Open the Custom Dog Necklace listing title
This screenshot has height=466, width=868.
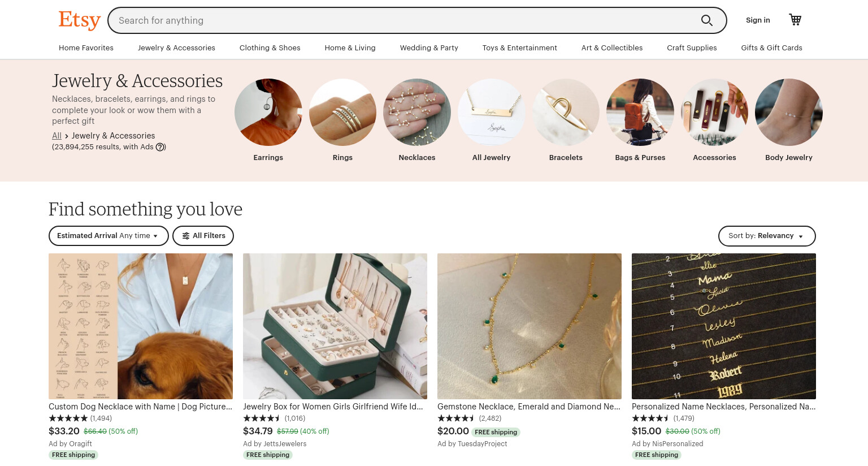[x=140, y=407]
